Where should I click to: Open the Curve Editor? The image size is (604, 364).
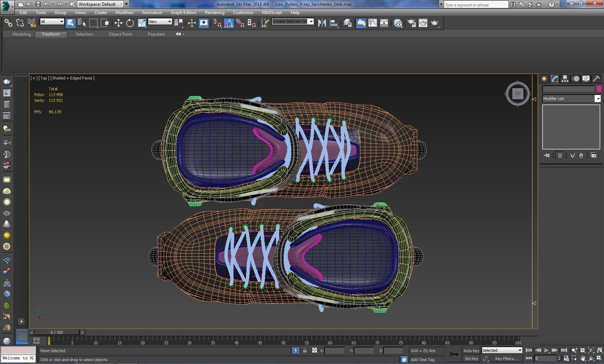coord(373,23)
